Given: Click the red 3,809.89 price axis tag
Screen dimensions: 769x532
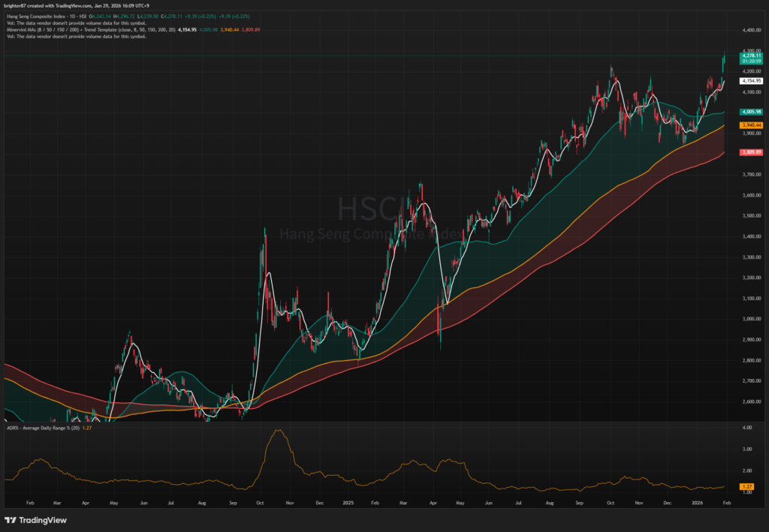Looking at the screenshot, I should pos(751,152).
